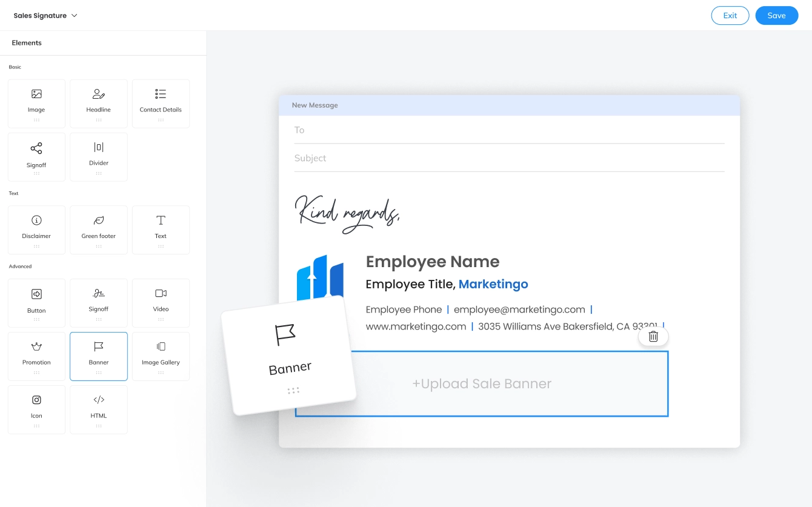Click the Subject input field

509,157
